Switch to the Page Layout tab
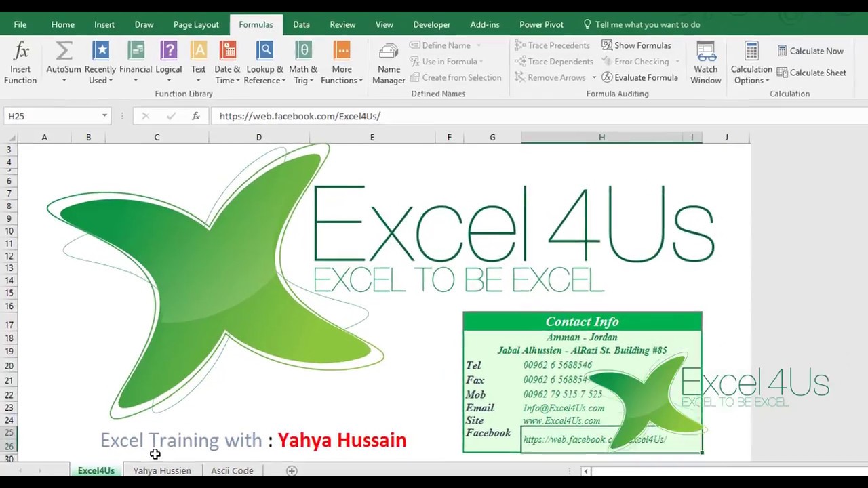The height and width of the screenshot is (488, 868). [196, 24]
